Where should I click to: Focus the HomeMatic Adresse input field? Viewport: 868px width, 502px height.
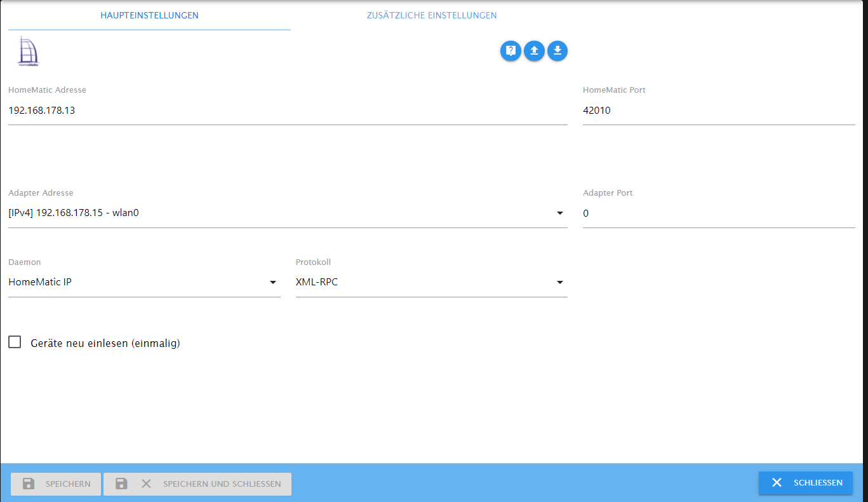(288, 111)
